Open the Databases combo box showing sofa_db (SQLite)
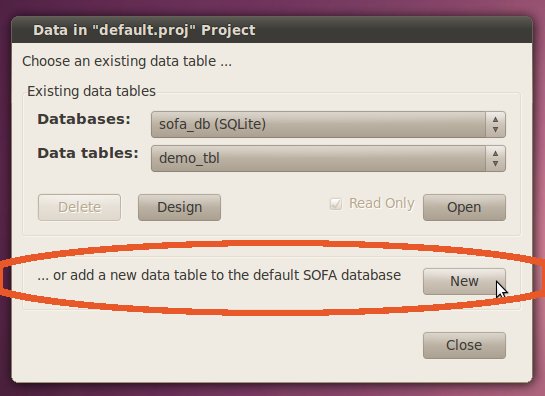 pos(328,124)
